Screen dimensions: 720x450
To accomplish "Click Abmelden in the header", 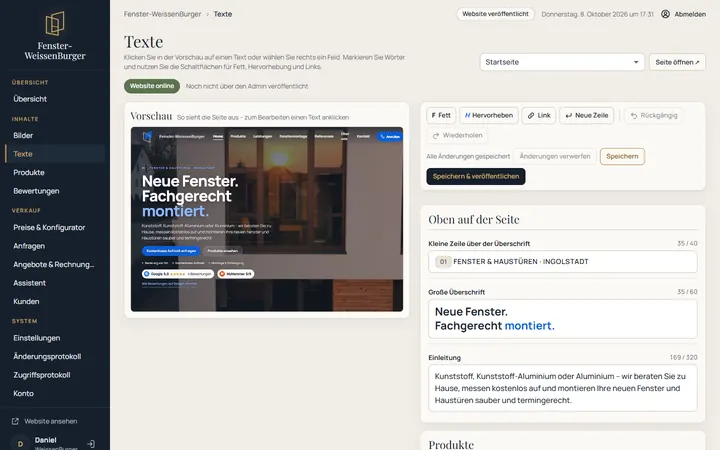I will click(690, 14).
